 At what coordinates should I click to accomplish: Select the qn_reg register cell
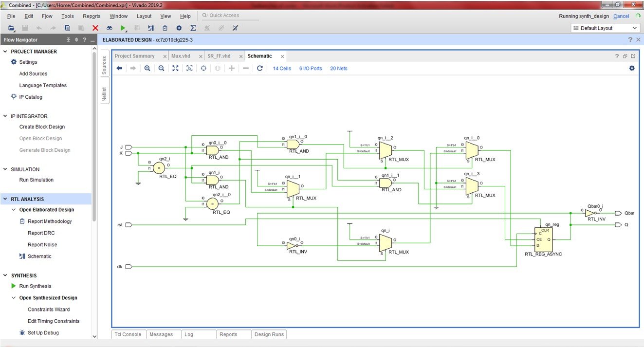pyautogui.click(x=544, y=239)
